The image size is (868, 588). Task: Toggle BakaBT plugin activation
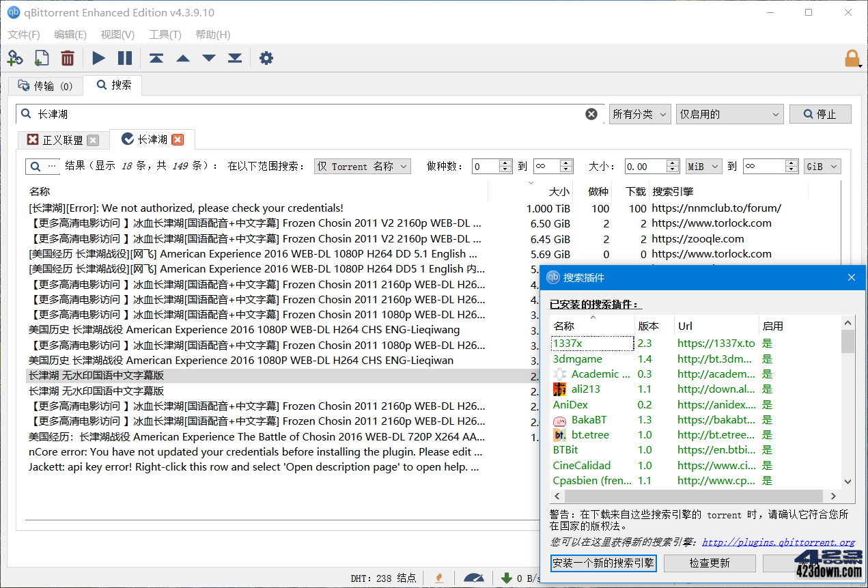[767, 419]
